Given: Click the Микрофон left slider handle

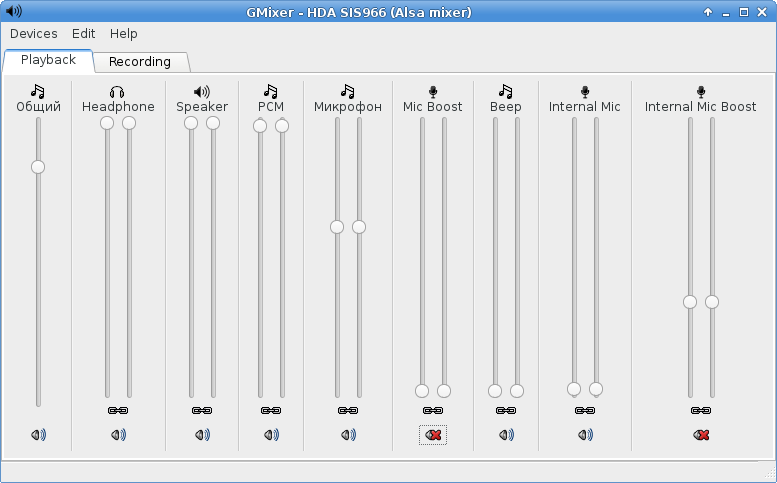Looking at the screenshot, I should click(337, 227).
